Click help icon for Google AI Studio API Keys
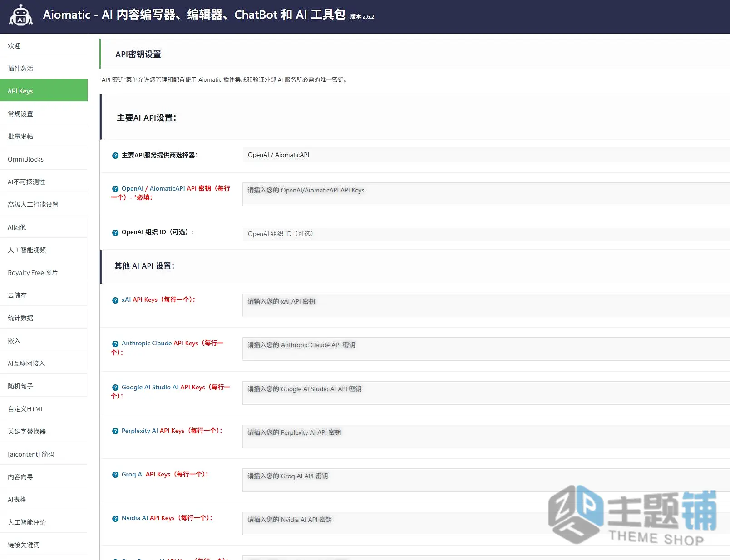The image size is (730, 560). (x=115, y=388)
